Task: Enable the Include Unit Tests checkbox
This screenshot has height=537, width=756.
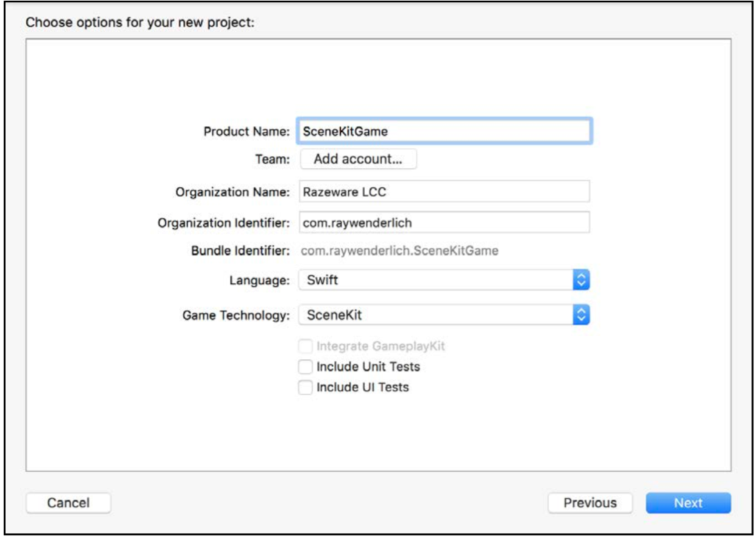Action: click(x=305, y=367)
